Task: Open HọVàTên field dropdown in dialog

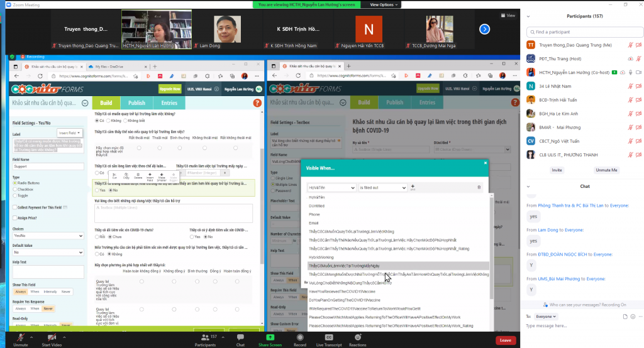Action: [331, 188]
